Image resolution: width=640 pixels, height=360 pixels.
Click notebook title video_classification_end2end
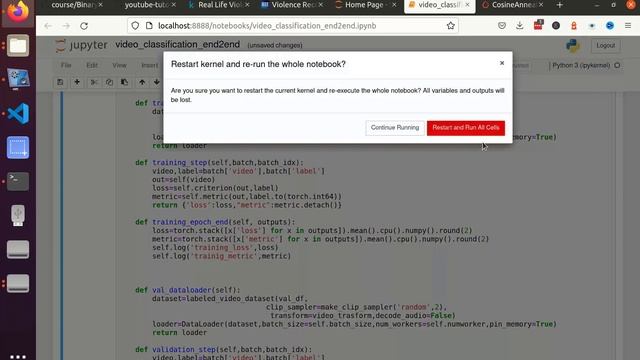[178, 44]
